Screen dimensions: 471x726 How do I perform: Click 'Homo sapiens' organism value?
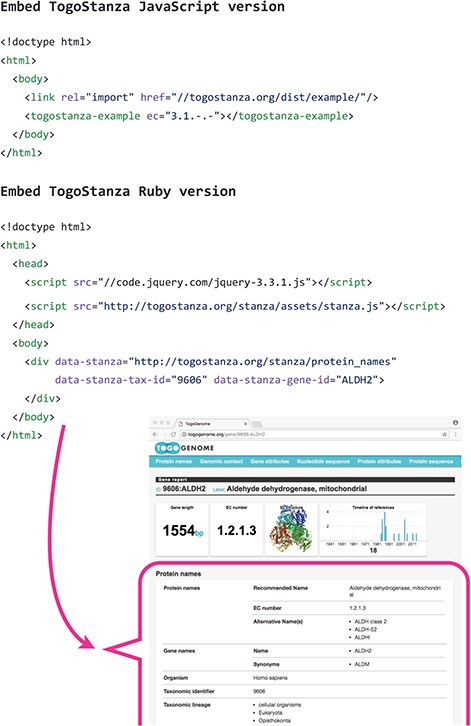click(x=270, y=678)
